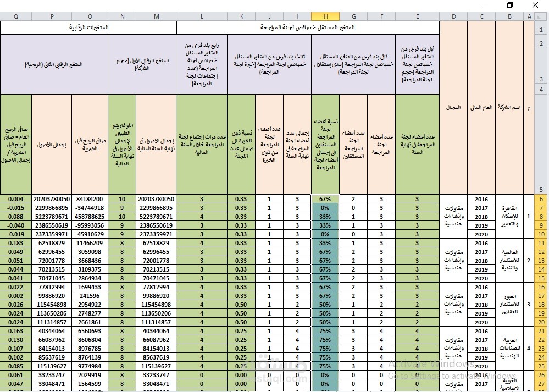This screenshot has width=549, height=392.
Task: Select row header 6
Action: pos(541,199)
